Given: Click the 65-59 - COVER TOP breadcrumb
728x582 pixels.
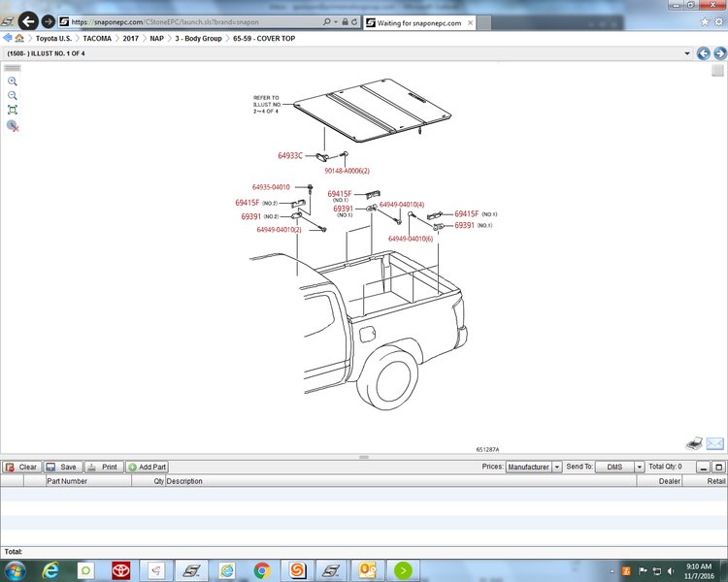Looking at the screenshot, I should [264, 39].
